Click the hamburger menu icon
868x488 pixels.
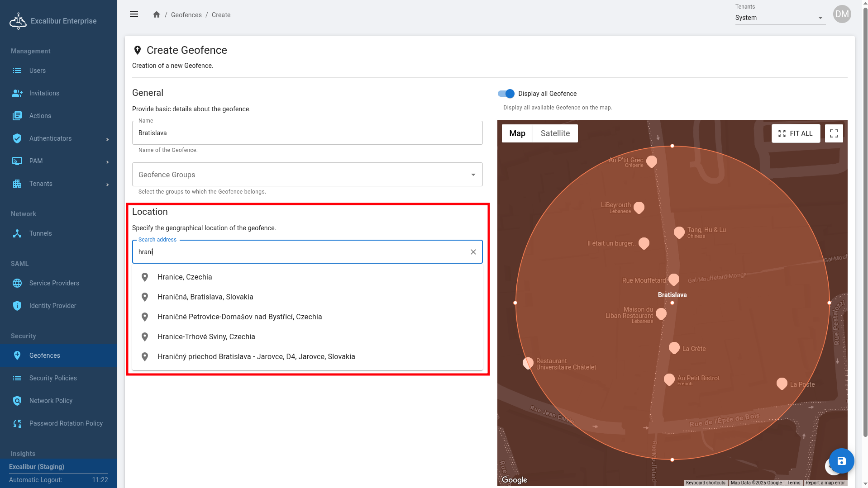pyautogui.click(x=134, y=14)
